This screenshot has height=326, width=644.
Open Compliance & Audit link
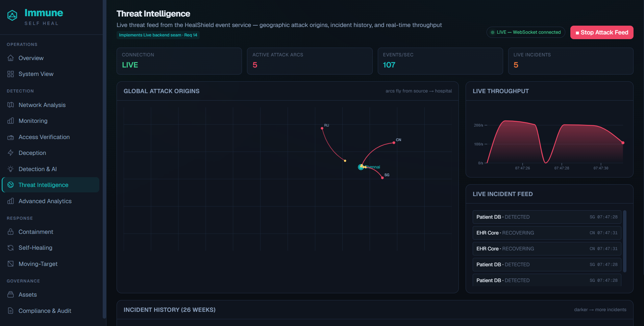click(x=51, y=311)
